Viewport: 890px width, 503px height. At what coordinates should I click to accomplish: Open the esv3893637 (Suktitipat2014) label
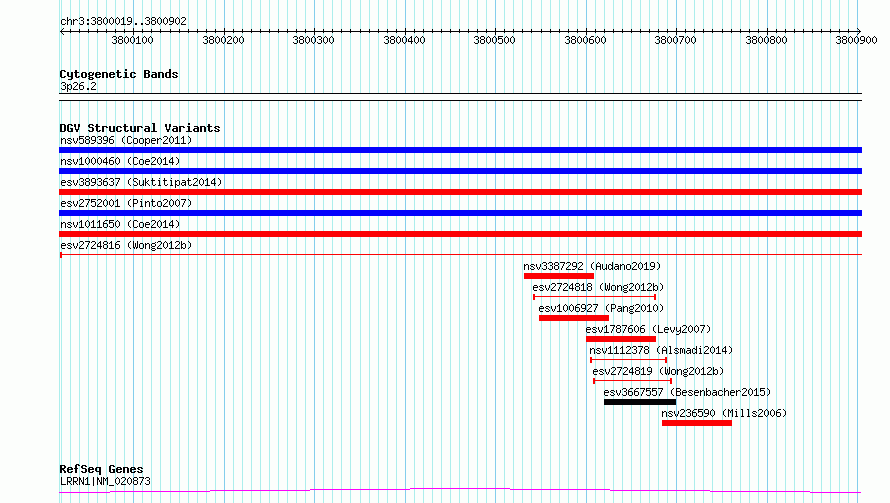click(141, 182)
